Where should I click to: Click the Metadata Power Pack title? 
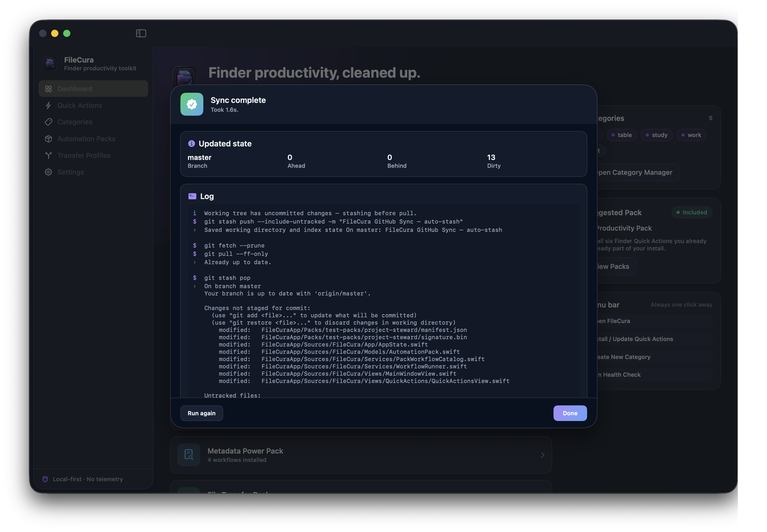pyautogui.click(x=245, y=451)
